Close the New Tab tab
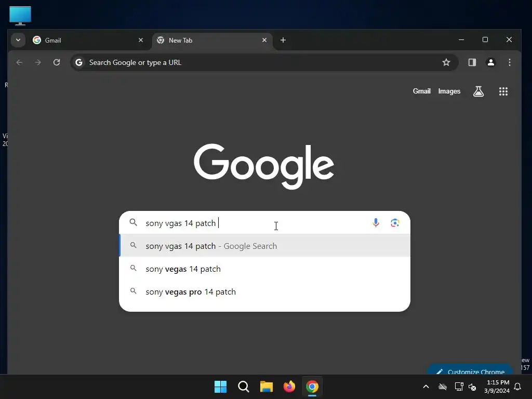 click(264, 40)
